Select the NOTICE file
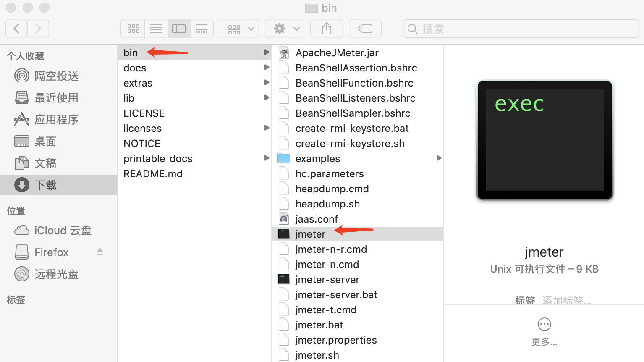Viewport: 644px width, 362px height. pyautogui.click(x=194, y=144)
